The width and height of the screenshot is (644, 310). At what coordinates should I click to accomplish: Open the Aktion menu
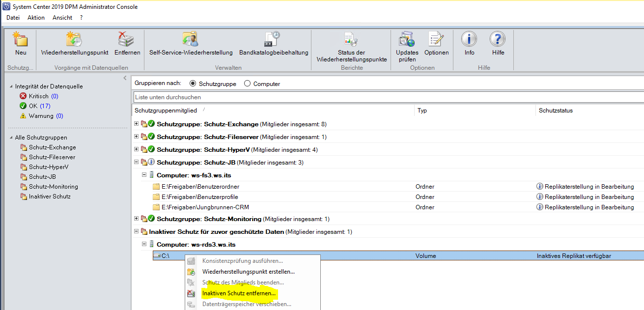[x=36, y=18]
